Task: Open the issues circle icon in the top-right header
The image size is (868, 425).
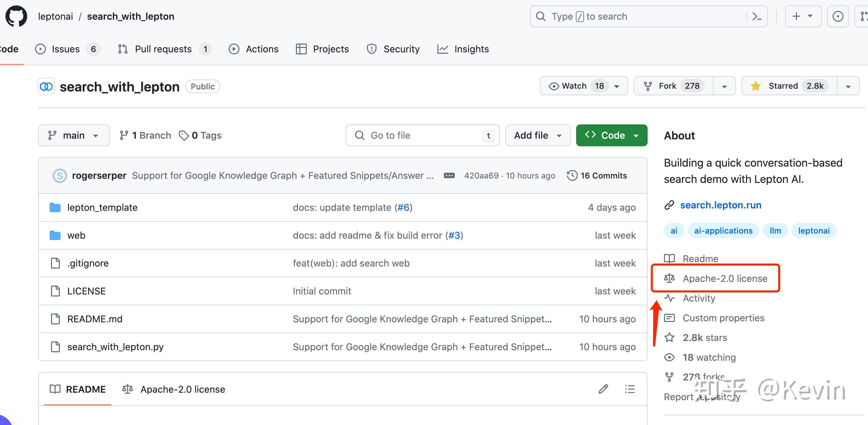Action: tap(838, 16)
